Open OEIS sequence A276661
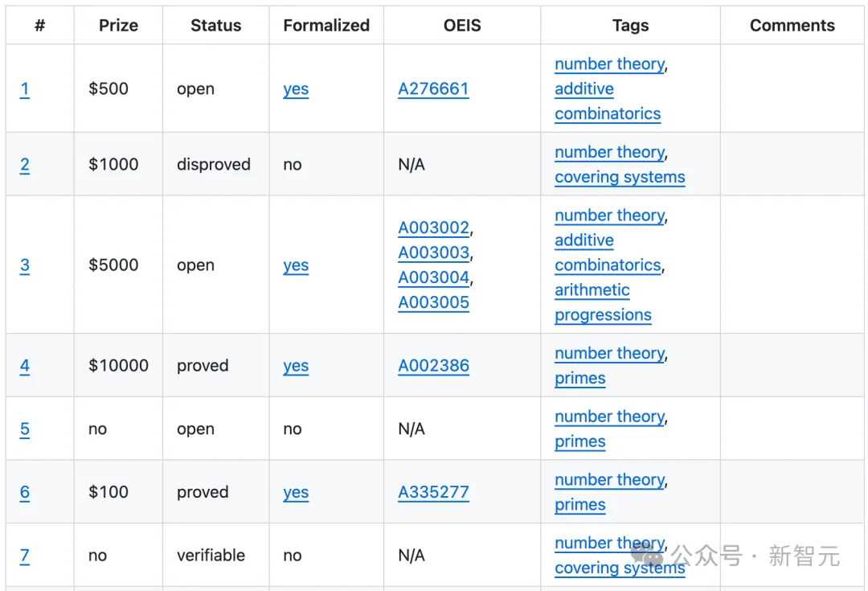 433,89
